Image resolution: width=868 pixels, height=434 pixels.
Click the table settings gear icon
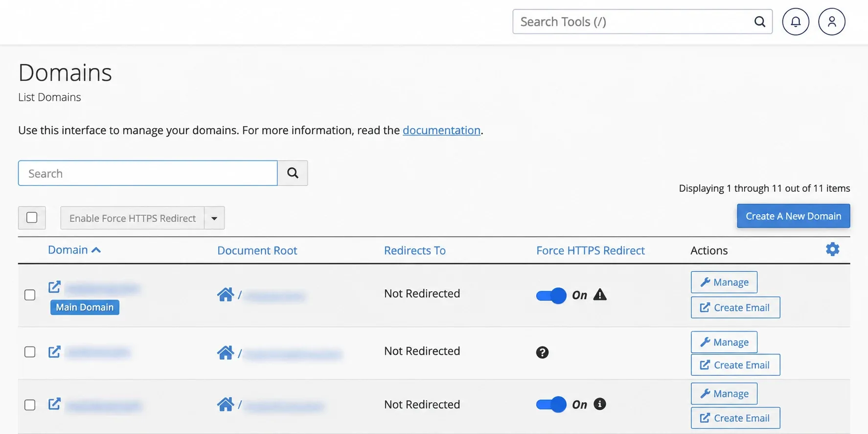832,250
